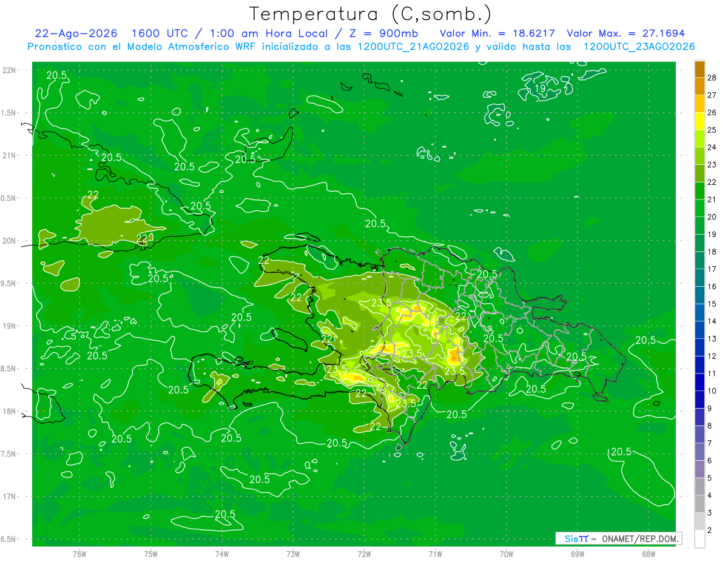Click the "74W" longitude axis label
Viewport: 728px width, 562px height.
coord(222,554)
